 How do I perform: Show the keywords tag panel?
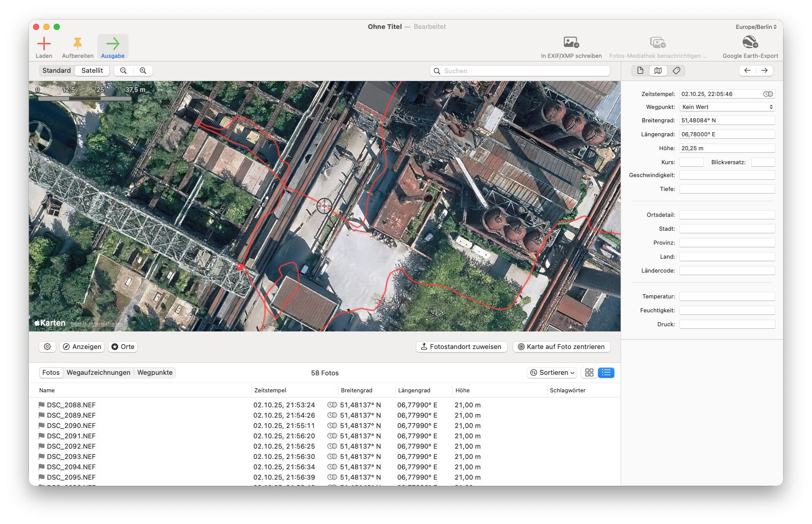[x=676, y=71]
